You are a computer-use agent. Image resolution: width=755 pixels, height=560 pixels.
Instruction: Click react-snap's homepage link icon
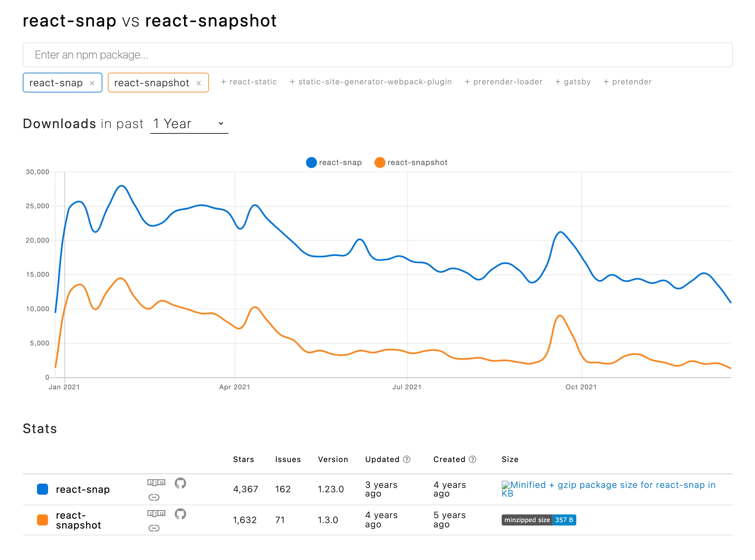coord(154,497)
